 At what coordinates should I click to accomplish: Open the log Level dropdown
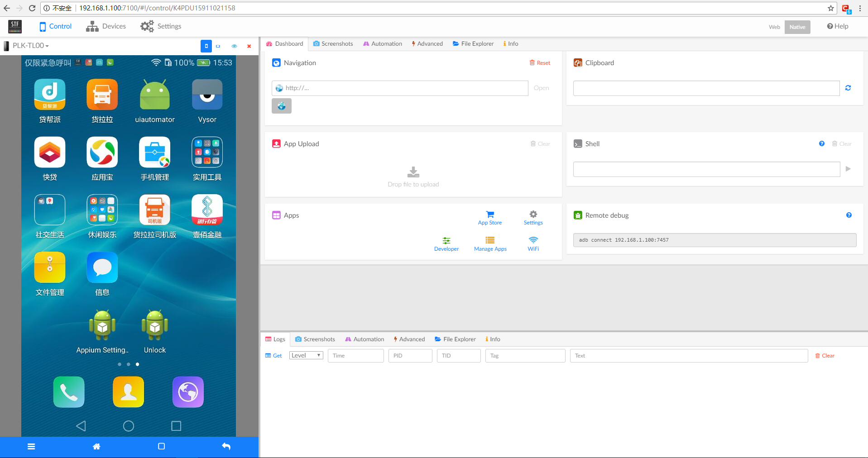click(306, 355)
